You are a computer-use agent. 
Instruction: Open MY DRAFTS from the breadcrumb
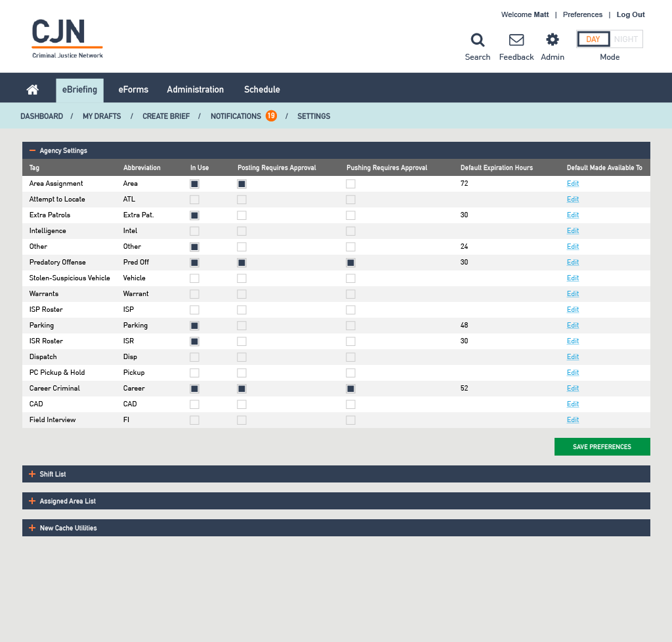coord(102,116)
